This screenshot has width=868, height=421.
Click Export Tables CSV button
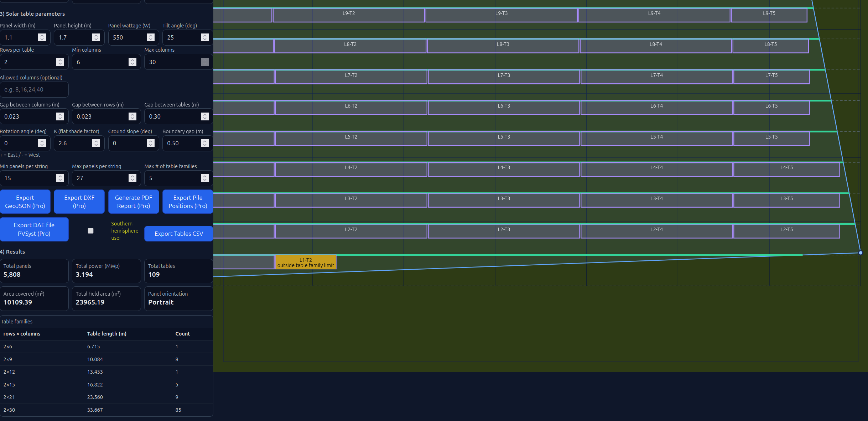[x=179, y=234]
